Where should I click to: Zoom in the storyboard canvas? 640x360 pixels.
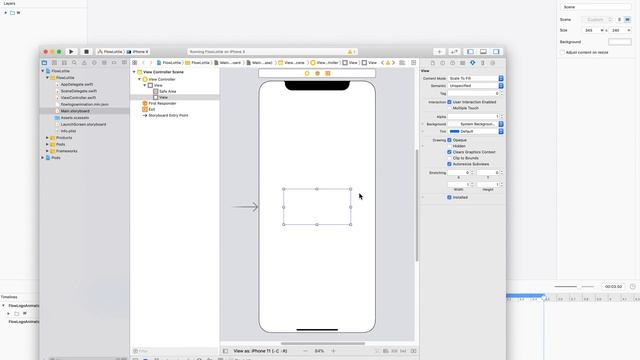click(x=333, y=351)
